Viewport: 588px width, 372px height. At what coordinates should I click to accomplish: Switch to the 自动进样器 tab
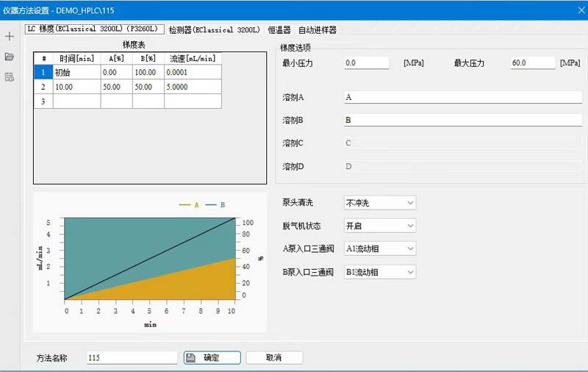[318, 30]
